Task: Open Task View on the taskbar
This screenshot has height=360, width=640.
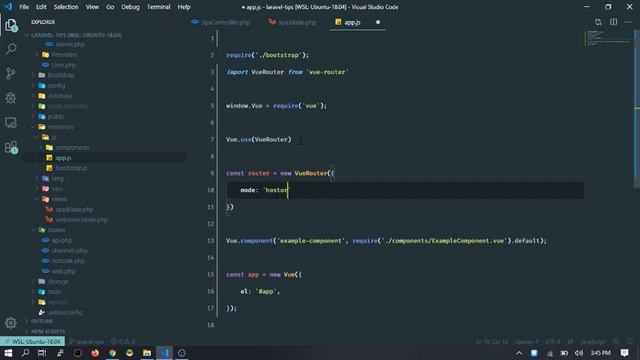Action: tap(42, 353)
